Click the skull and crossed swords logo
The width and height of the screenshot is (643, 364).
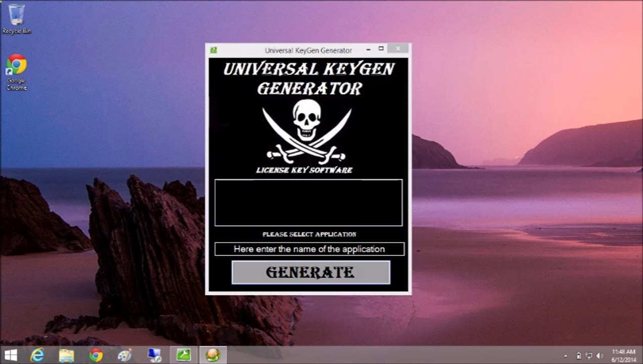click(x=306, y=130)
